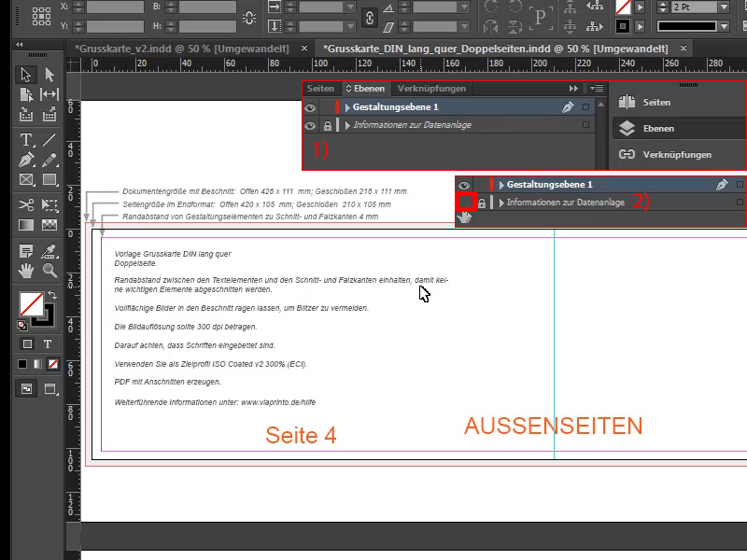This screenshot has height=560, width=747.
Task: Toggle constrain proportions for scaling chain
Action: click(x=370, y=18)
